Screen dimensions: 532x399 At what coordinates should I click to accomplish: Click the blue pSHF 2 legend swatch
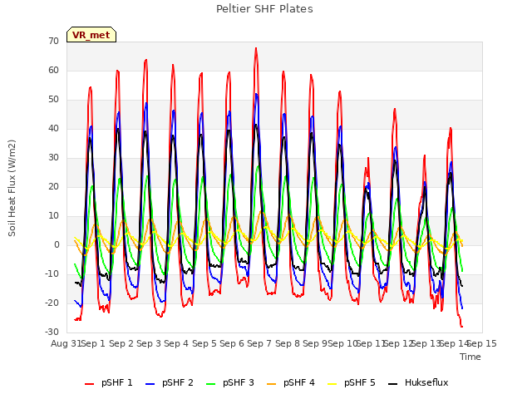(150, 384)
